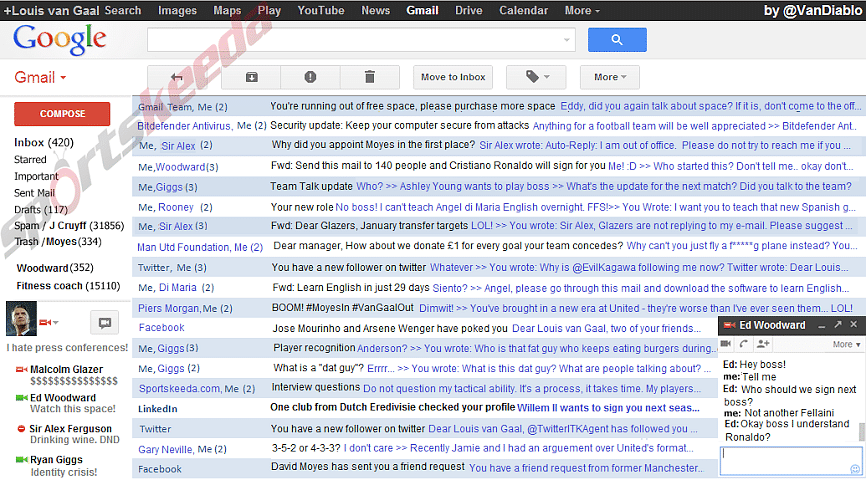Select Images in top navigation bar
866x480 pixels.
point(177,10)
